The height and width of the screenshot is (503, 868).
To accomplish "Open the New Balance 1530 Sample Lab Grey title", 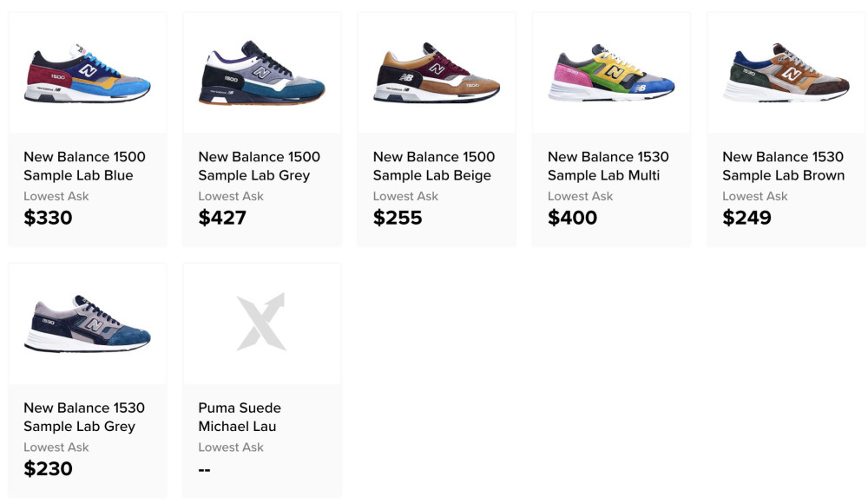I will coord(84,417).
